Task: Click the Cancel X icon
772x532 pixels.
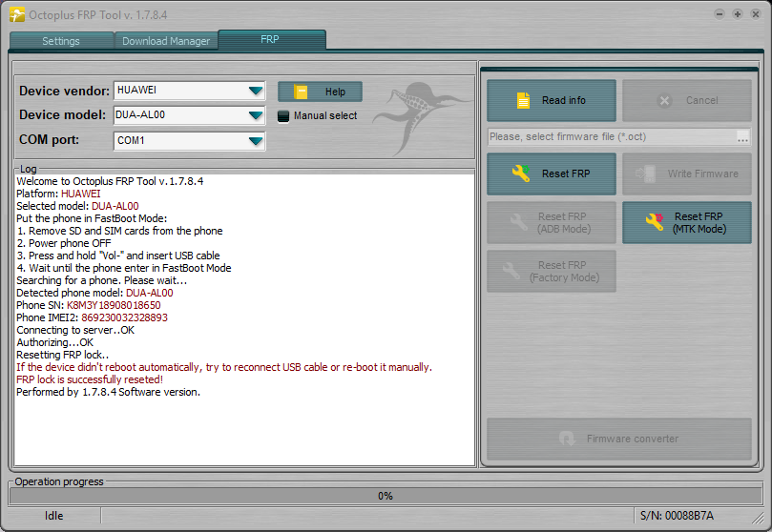Action: 664,101
